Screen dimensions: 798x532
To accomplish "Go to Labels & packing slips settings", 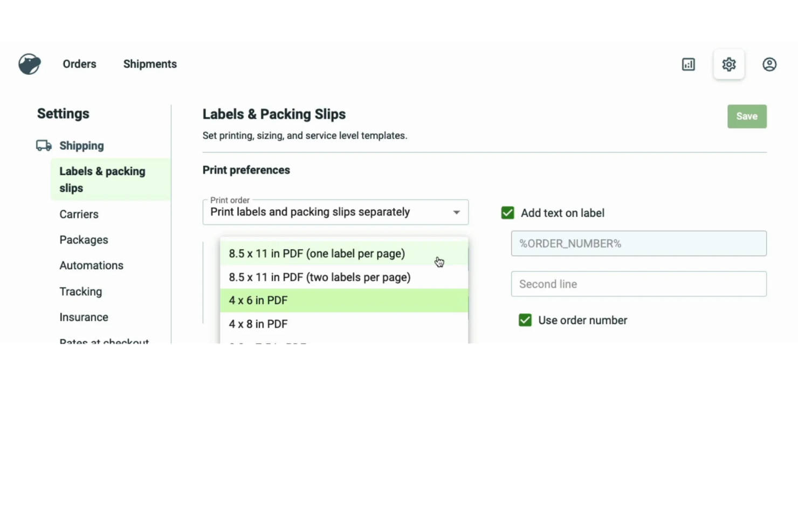I will [x=102, y=179].
